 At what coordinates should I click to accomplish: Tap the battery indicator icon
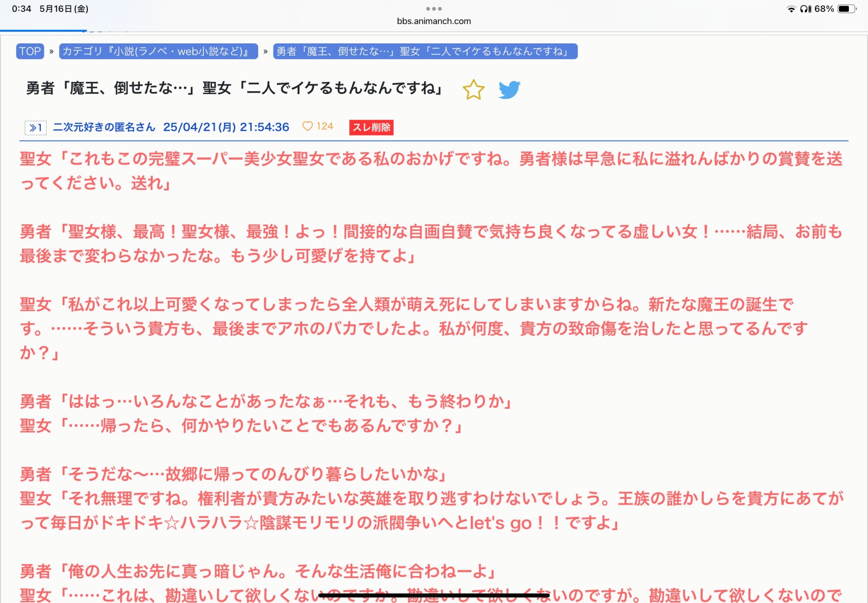846,9
